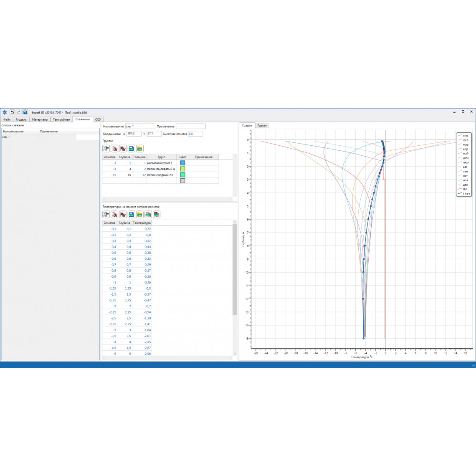Save the temperatures table to CSV
This screenshot has height=476, width=476.
[131, 214]
